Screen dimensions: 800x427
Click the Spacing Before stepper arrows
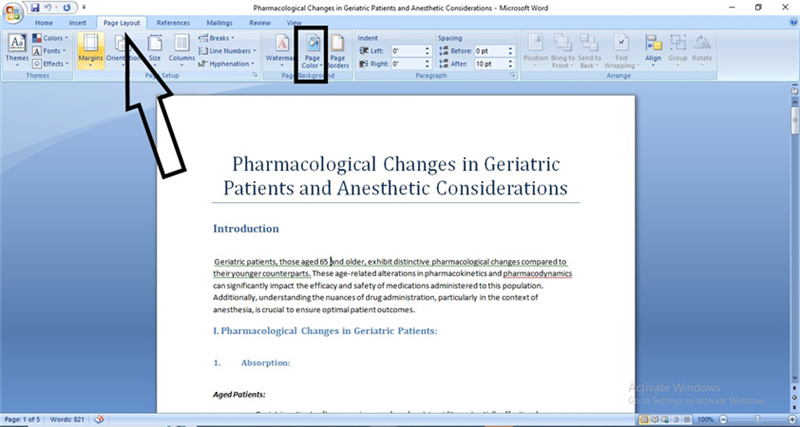pos(510,51)
